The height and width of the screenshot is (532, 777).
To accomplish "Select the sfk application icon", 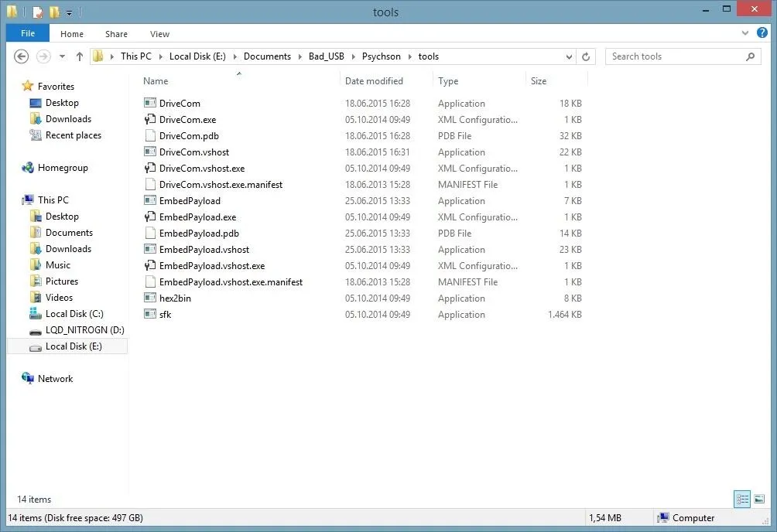I will point(150,314).
